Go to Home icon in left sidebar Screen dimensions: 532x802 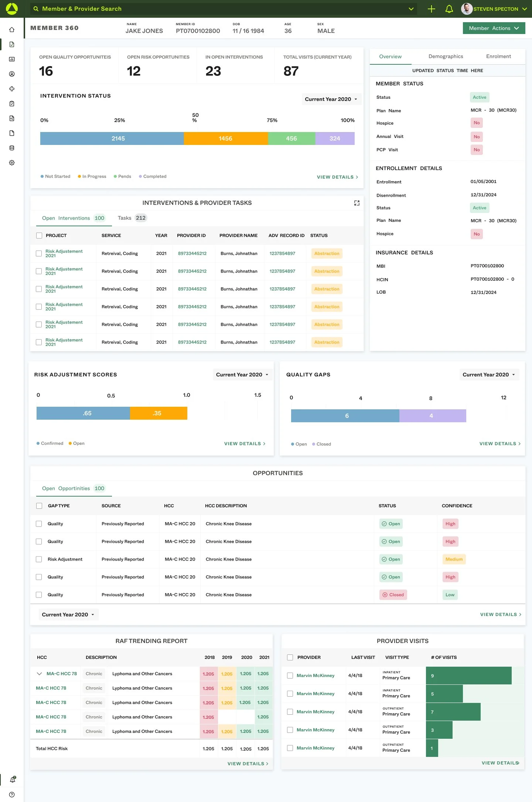pos(12,30)
